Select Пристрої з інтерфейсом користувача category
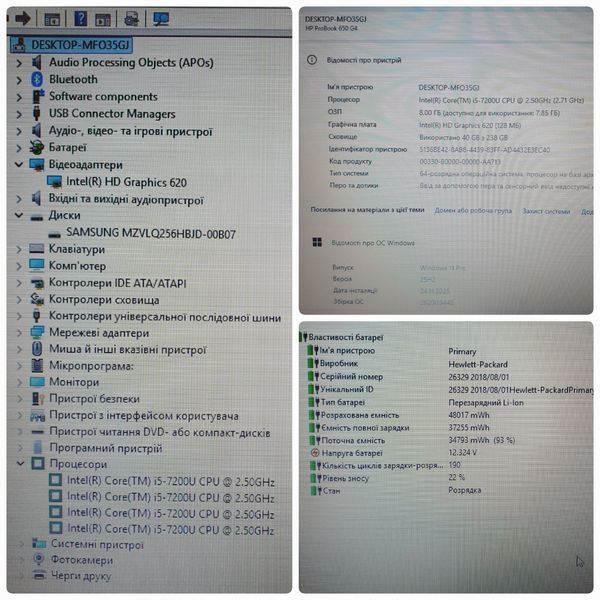 tap(144, 416)
